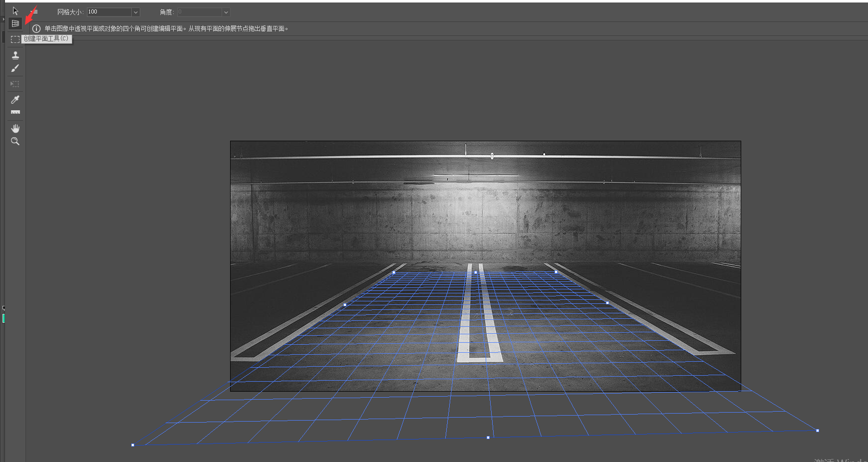Viewport: 868px width, 462px height.
Task: Open the Vanishing Point settings menu
Action: tap(34, 12)
